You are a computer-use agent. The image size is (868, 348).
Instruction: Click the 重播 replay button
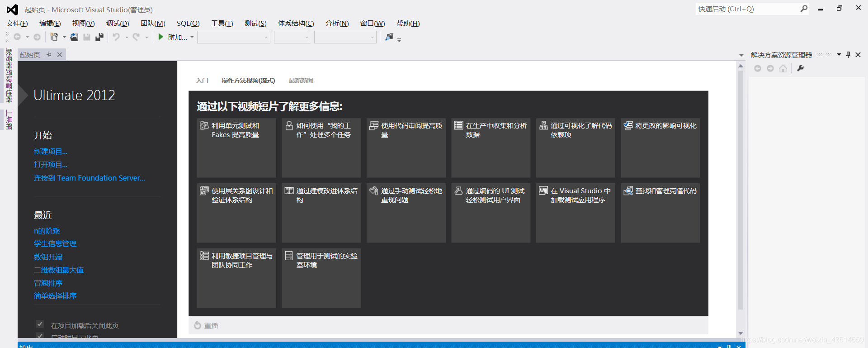pyautogui.click(x=206, y=325)
